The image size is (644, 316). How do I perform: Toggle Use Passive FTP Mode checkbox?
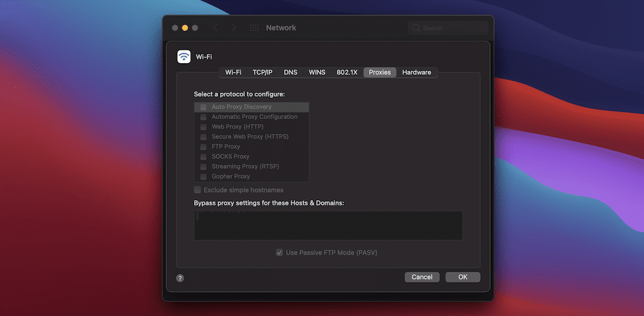click(279, 253)
